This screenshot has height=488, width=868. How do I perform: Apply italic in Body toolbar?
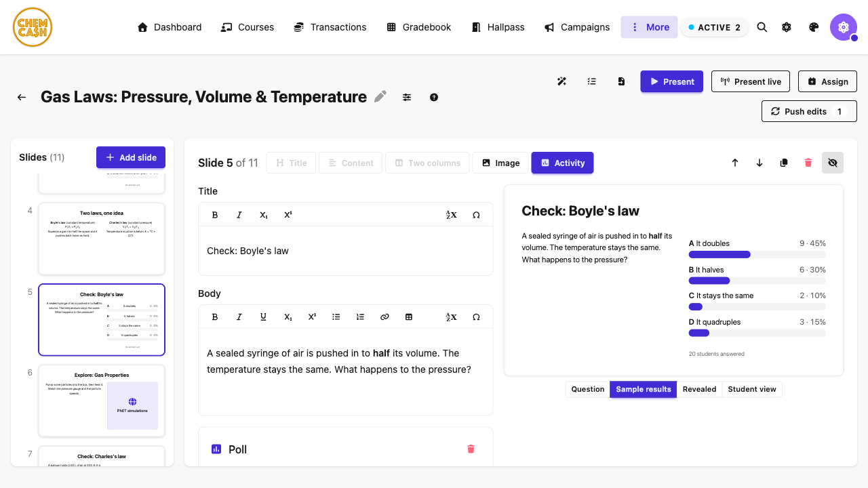pyautogui.click(x=239, y=317)
